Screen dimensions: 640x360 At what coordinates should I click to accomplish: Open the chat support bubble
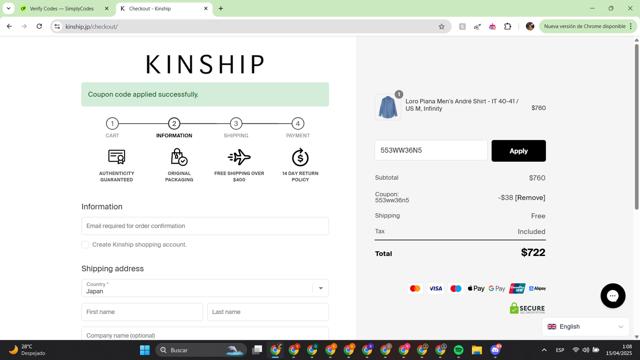tap(613, 296)
